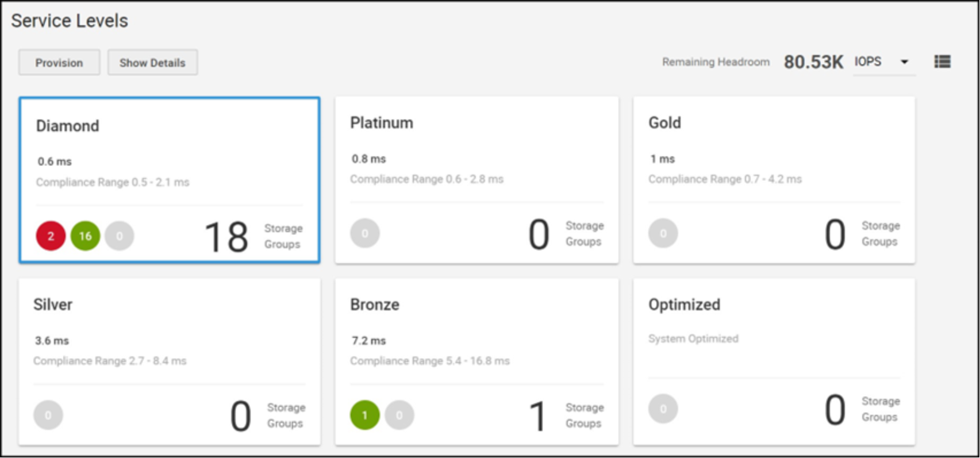This screenshot has height=458, width=980.
Task: Switch to list view icon
Action: pyautogui.click(x=942, y=61)
